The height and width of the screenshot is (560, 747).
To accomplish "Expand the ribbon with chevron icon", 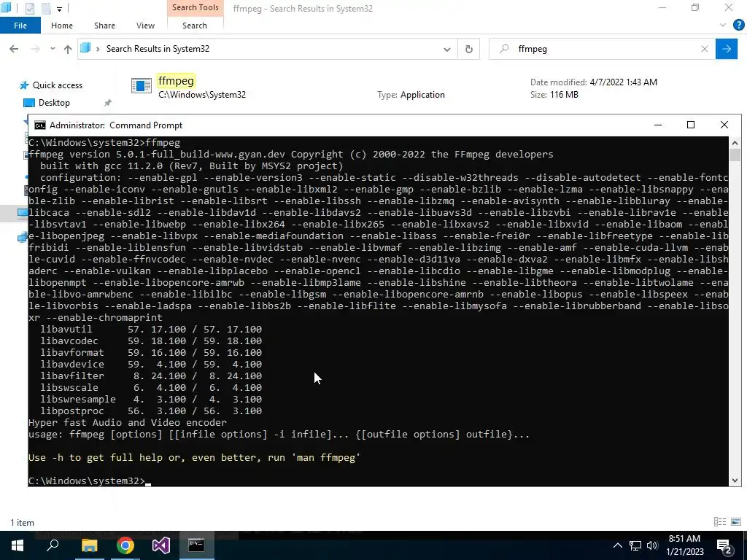I will pyautogui.click(x=723, y=26).
